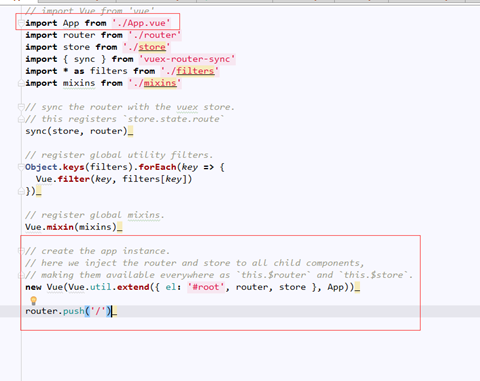Toggle fold end marker beside closing '})' line
The image size is (480, 381).
pyautogui.click(x=21, y=191)
